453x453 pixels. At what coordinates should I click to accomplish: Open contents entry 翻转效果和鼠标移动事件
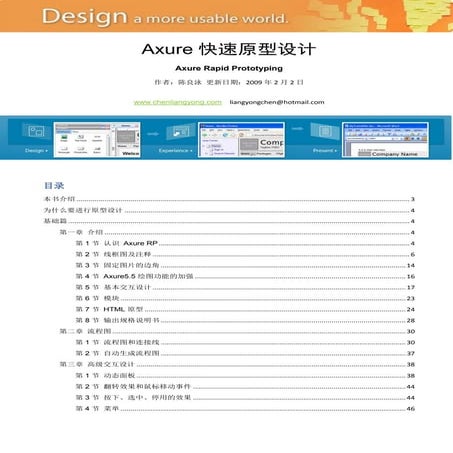[245, 387]
